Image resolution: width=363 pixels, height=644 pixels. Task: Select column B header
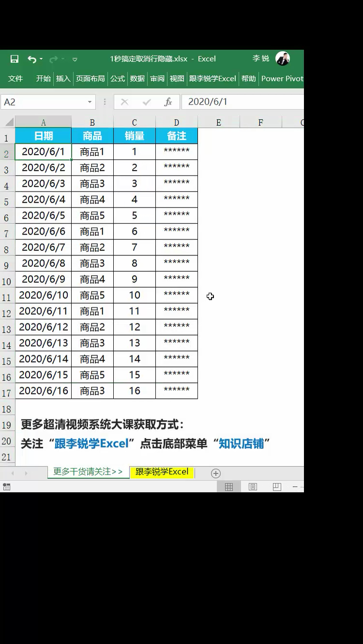point(92,122)
